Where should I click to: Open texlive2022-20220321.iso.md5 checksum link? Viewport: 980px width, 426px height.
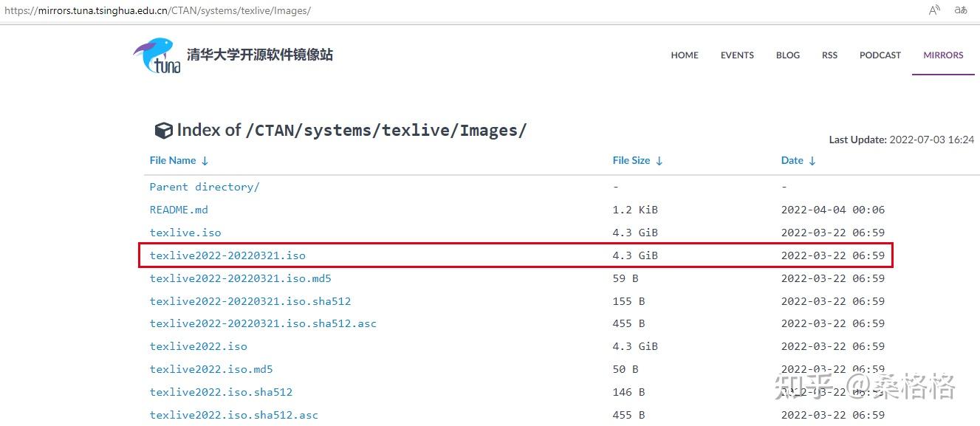240,278
